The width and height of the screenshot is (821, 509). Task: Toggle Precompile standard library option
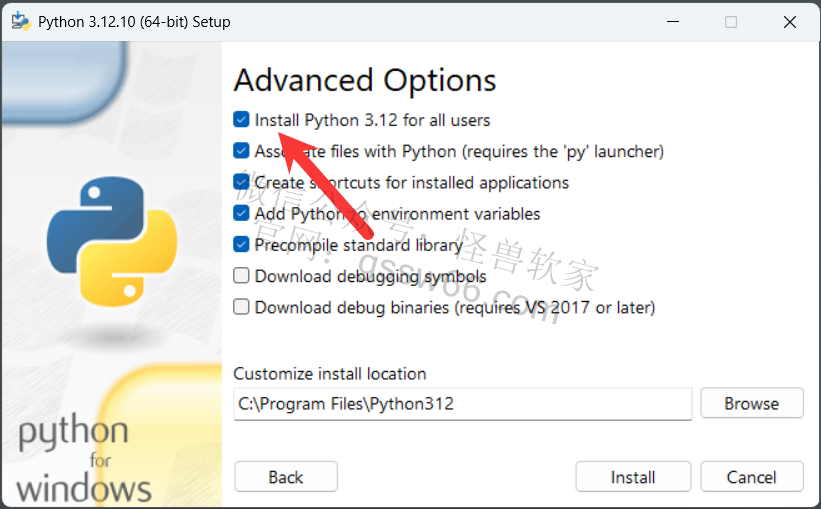pos(241,245)
